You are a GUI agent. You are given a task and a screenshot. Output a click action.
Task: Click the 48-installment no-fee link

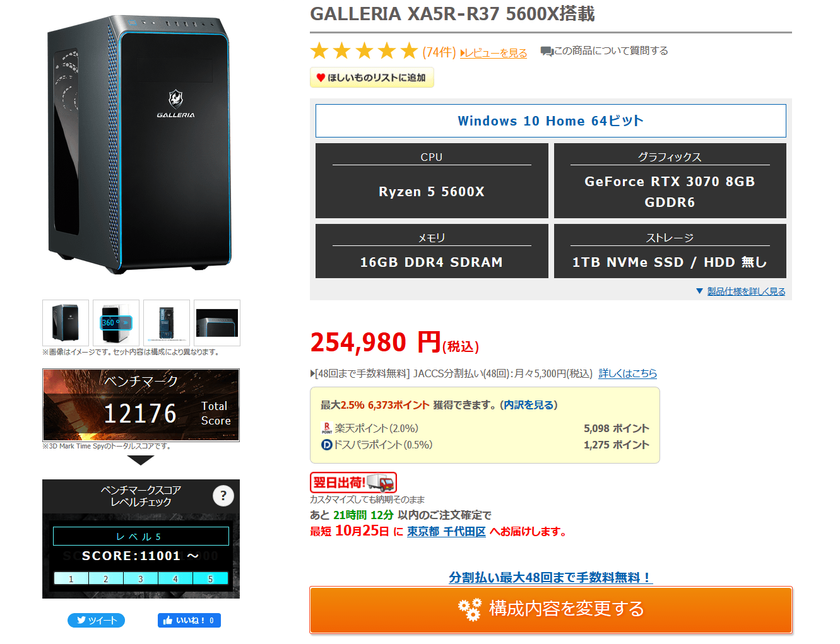(550, 577)
